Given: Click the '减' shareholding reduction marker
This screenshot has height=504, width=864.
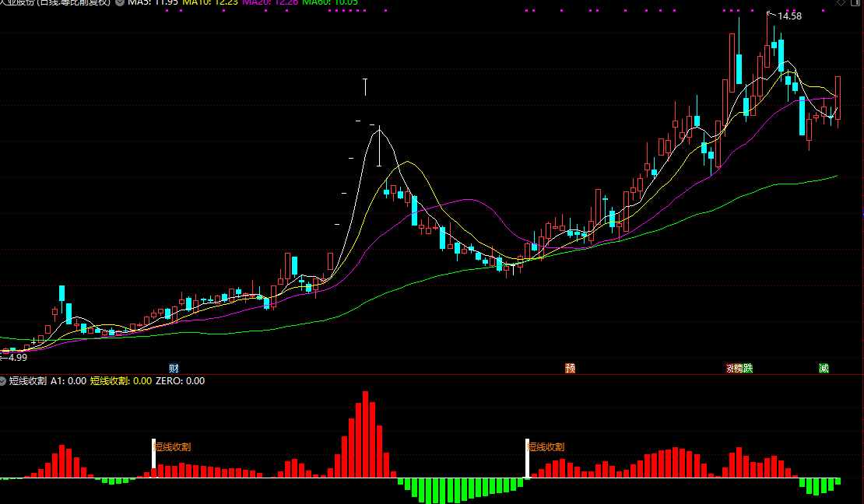Looking at the screenshot, I should coord(824,368).
